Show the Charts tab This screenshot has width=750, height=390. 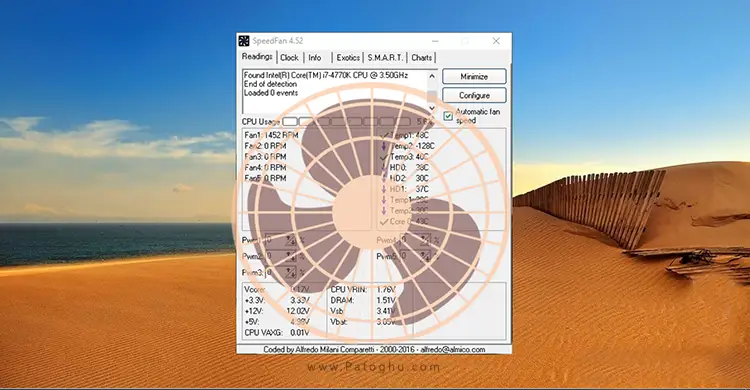click(421, 57)
